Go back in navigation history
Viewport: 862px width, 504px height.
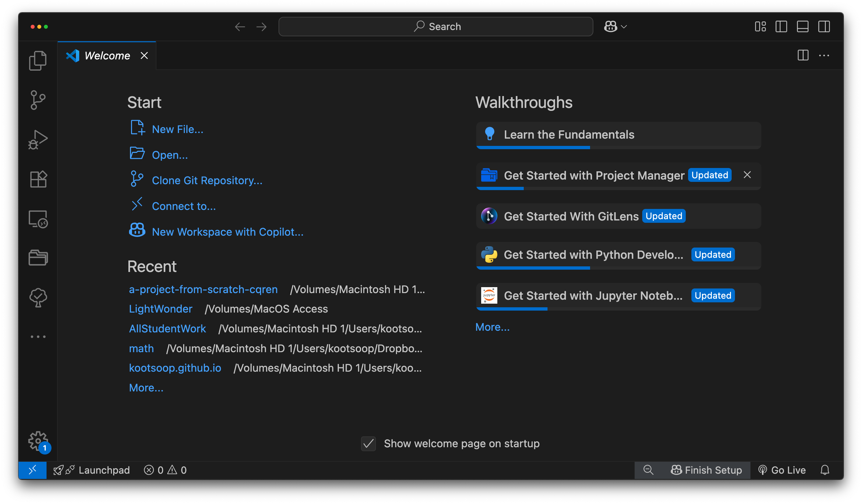tap(240, 27)
